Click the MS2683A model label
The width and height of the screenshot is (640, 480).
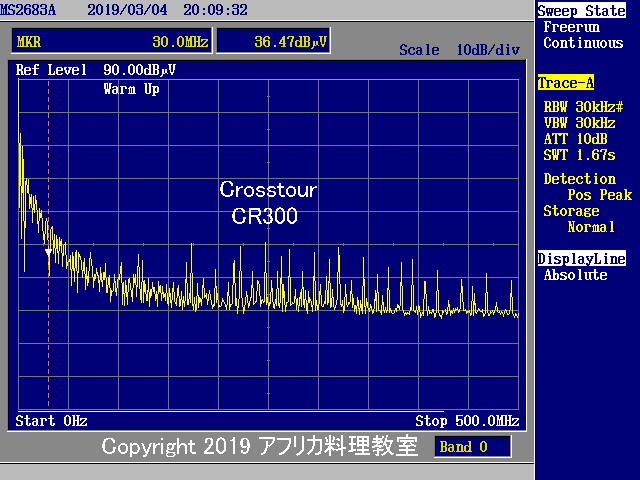click(x=28, y=10)
